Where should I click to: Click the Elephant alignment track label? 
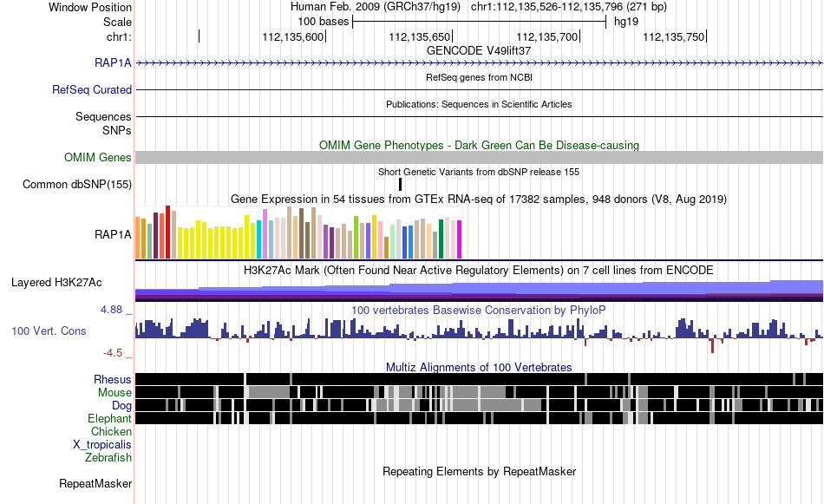[109, 419]
